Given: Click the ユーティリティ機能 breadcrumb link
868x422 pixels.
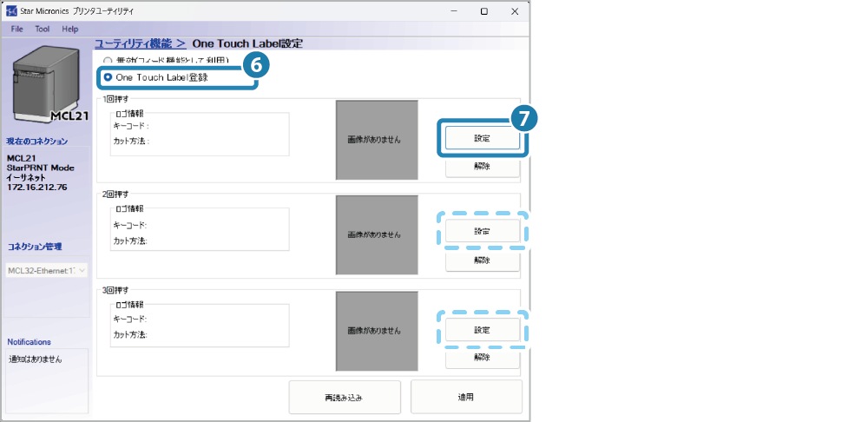Looking at the screenshot, I should coord(140,43).
